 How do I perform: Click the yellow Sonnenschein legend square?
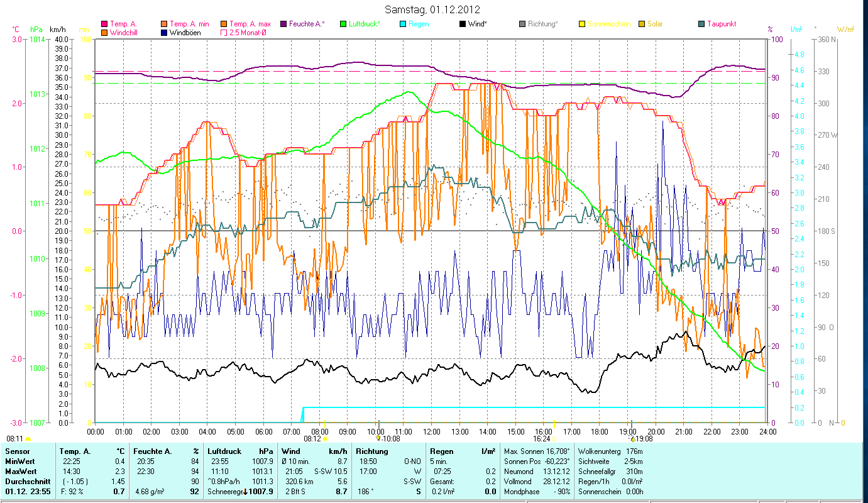click(x=581, y=24)
